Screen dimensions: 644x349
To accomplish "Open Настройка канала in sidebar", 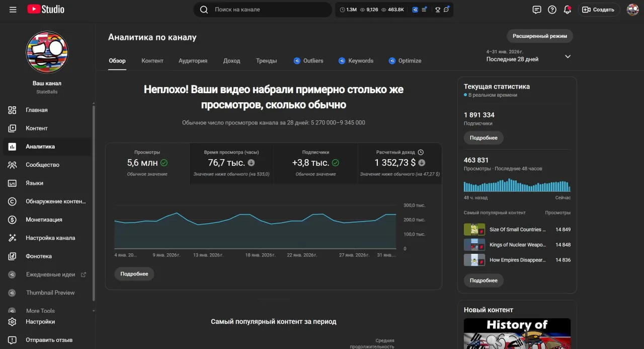I will click(x=47, y=238).
